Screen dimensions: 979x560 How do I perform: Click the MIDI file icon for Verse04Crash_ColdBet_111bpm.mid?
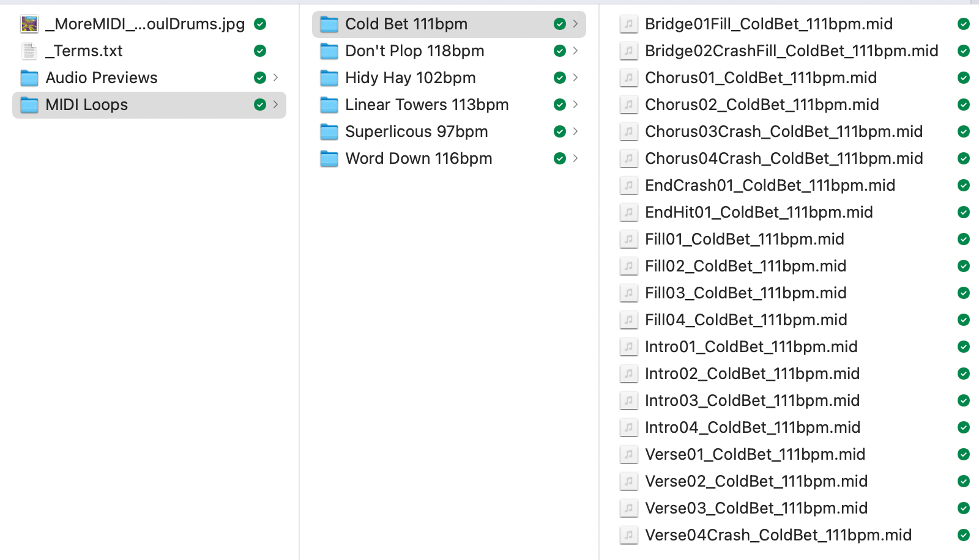click(x=628, y=535)
